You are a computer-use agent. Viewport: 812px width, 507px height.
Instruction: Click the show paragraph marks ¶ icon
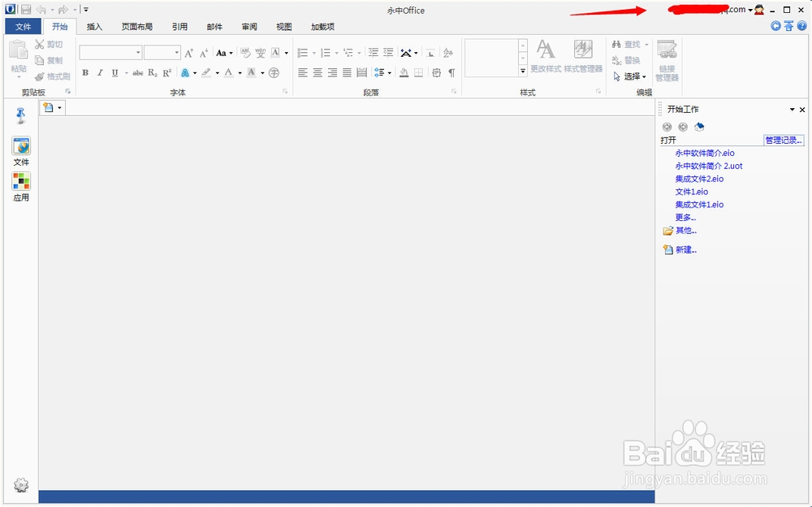[x=451, y=73]
